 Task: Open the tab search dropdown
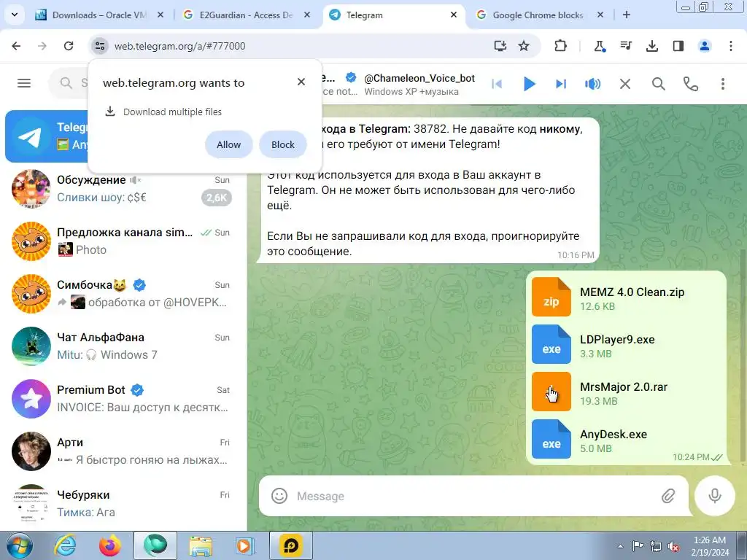15,15
